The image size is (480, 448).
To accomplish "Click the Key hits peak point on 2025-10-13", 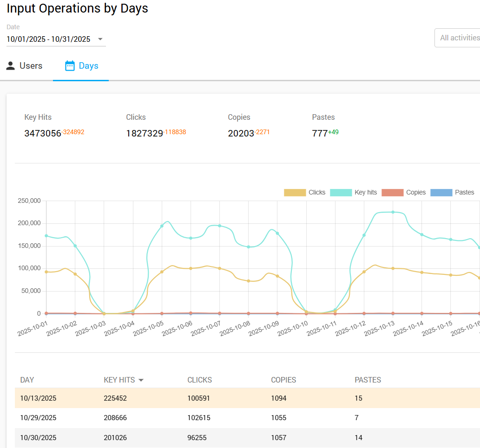I will (x=393, y=212).
